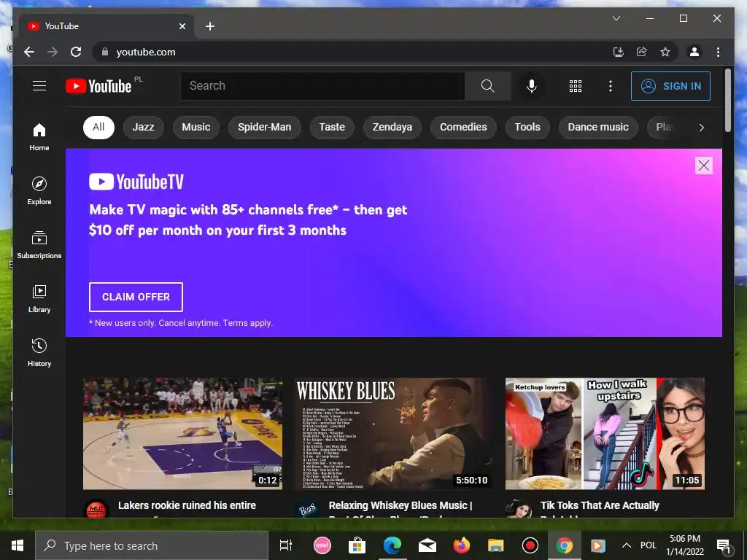Go back in Chrome
Viewport: 747px width, 560px height.
coord(29,52)
